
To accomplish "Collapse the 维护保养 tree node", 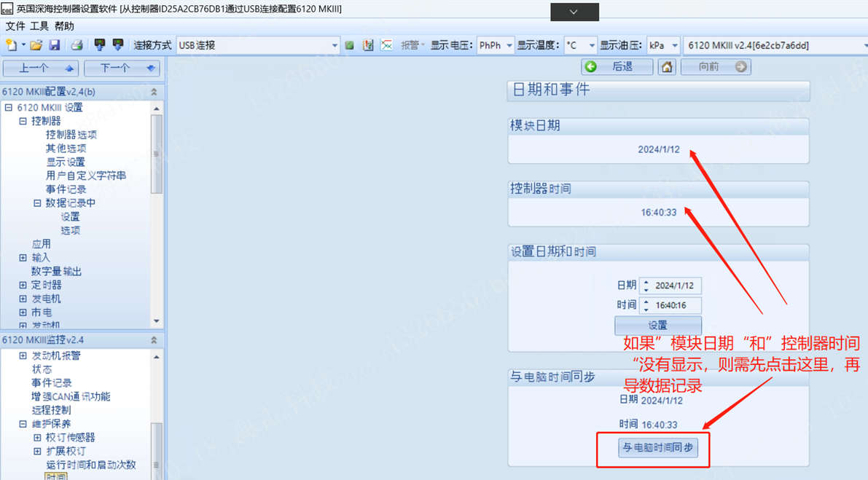I will point(23,424).
